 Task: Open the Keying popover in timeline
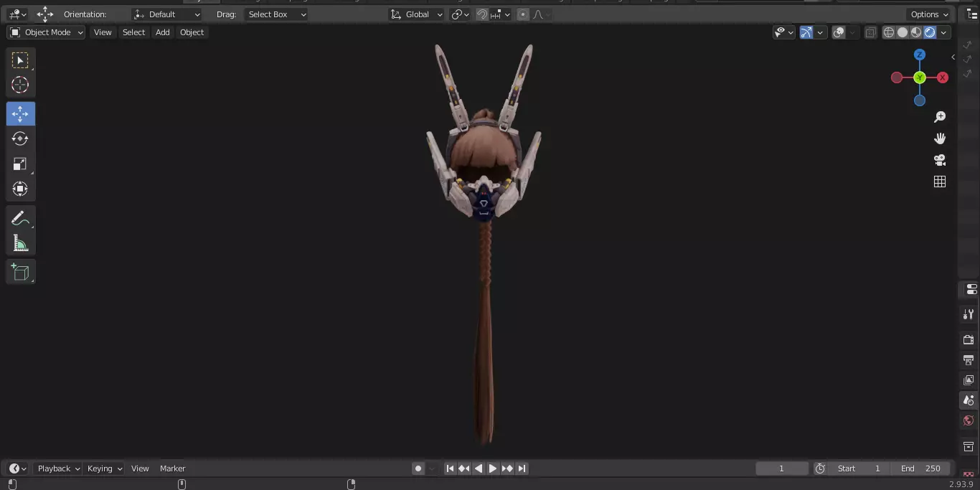click(x=104, y=468)
